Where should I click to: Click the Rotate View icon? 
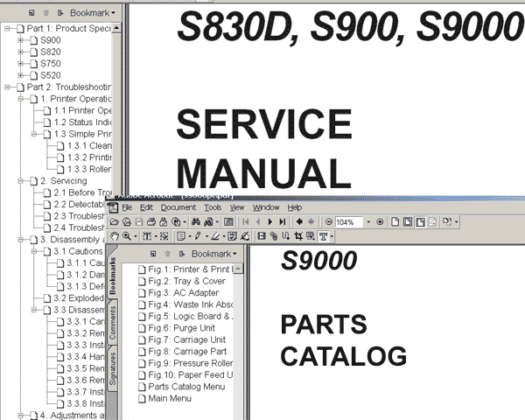click(x=447, y=221)
